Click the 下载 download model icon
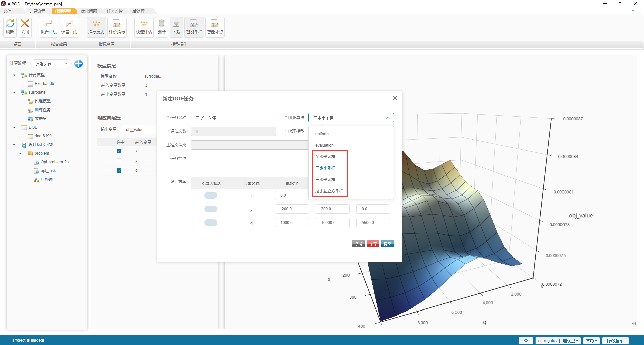Image resolution: width=644 pixels, height=345 pixels. click(176, 27)
